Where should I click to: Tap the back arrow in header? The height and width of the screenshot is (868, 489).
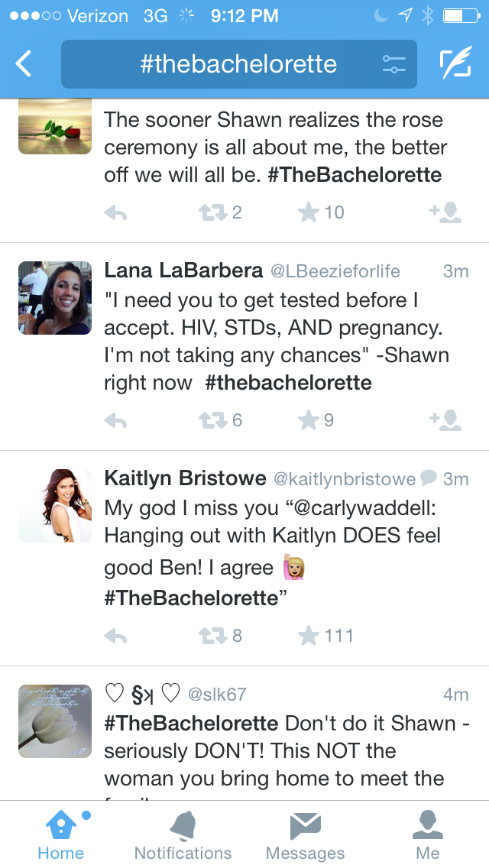[x=24, y=64]
